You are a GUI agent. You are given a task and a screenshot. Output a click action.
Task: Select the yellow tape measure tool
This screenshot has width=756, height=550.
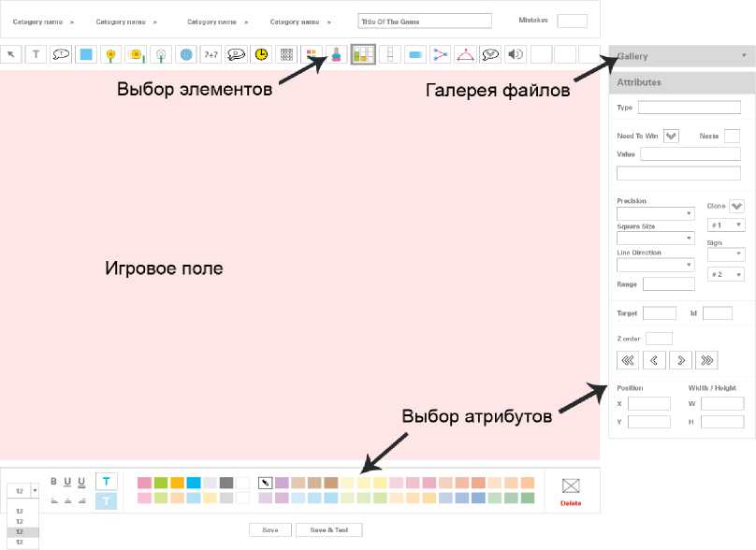tap(136, 54)
